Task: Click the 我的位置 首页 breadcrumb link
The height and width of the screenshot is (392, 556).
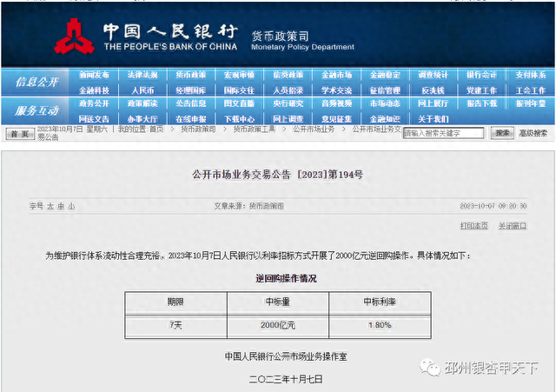Action: click(x=156, y=130)
